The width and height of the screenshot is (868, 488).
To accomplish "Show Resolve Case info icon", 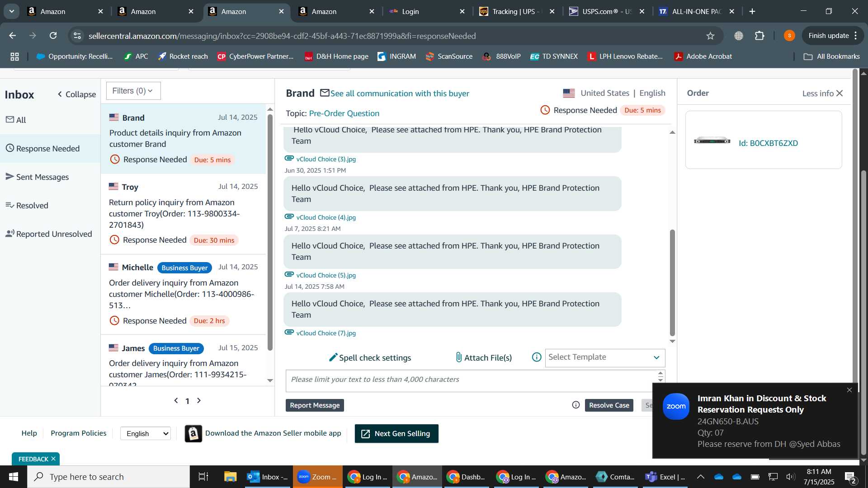I will point(576,405).
